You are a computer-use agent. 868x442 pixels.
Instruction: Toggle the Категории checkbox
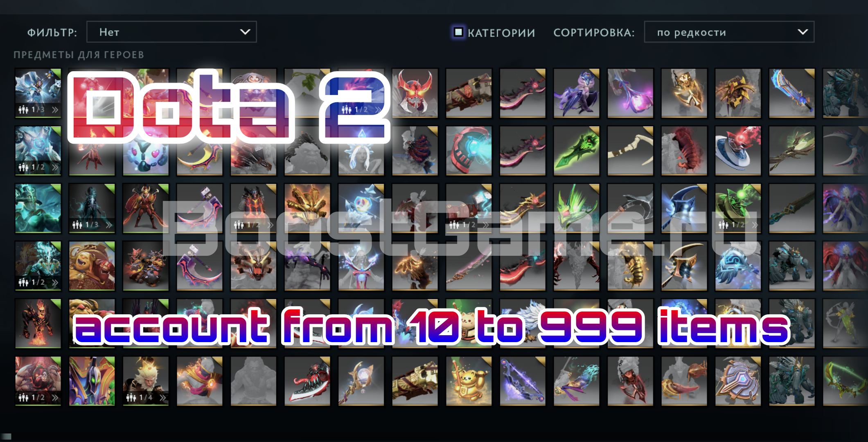tap(458, 32)
